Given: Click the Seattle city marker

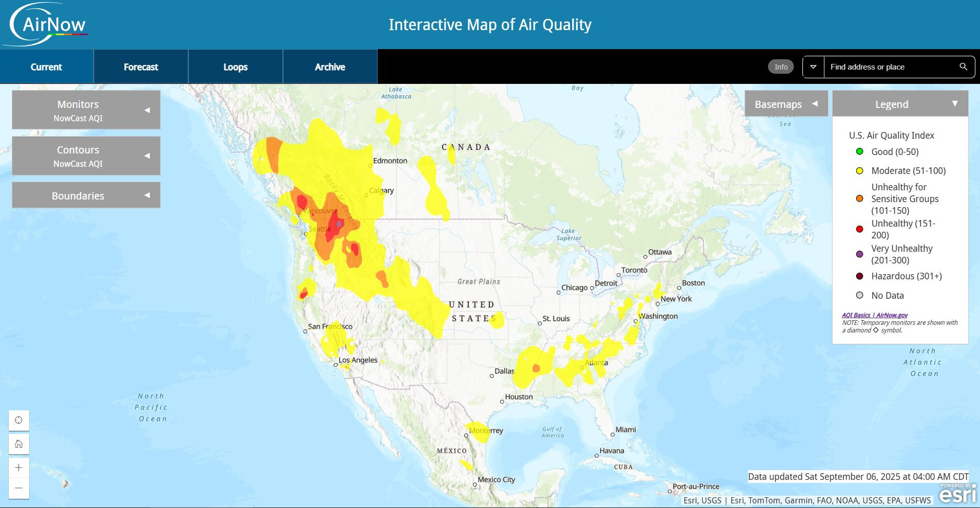Looking at the screenshot, I should tap(306, 234).
